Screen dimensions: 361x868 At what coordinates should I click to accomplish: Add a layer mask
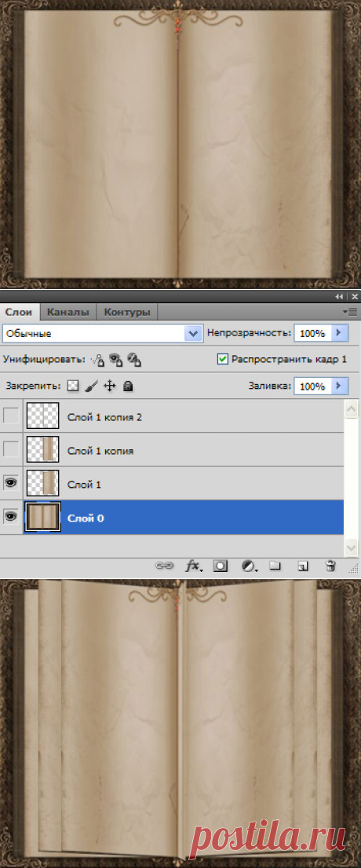click(x=221, y=566)
